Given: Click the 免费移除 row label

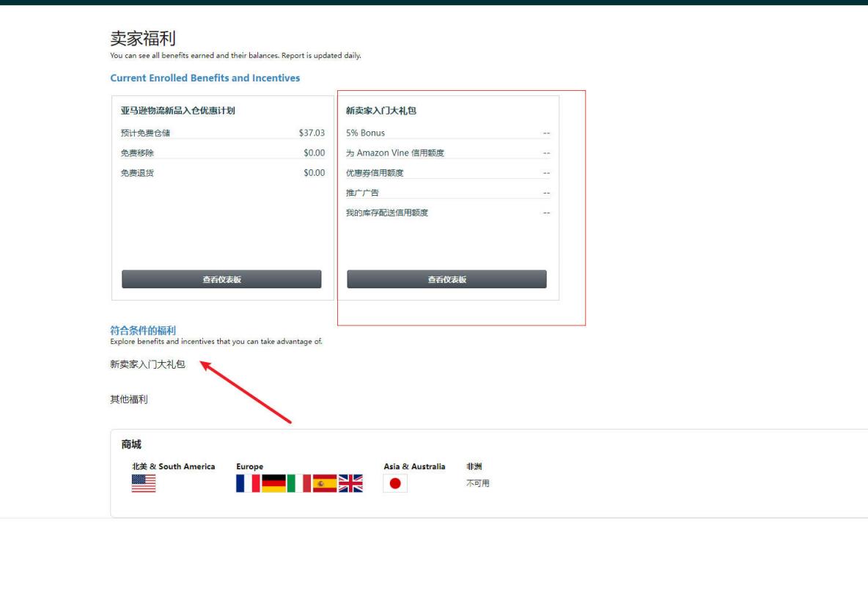Looking at the screenshot, I should [137, 152].
